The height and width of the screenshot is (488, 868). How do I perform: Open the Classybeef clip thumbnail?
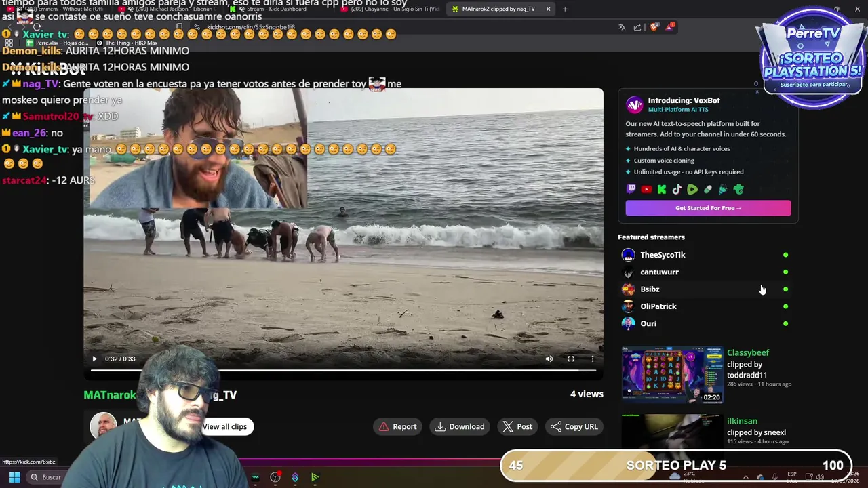672,375
